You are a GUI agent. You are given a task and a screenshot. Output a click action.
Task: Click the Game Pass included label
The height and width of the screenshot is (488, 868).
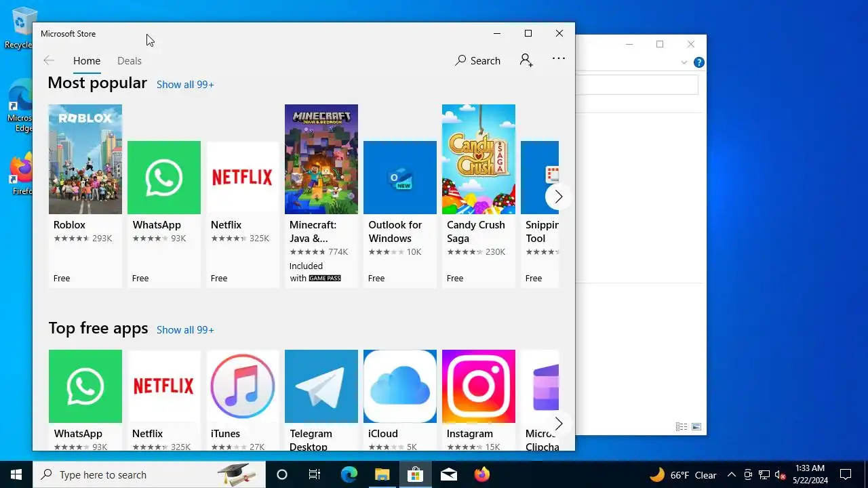coord(315,272)
